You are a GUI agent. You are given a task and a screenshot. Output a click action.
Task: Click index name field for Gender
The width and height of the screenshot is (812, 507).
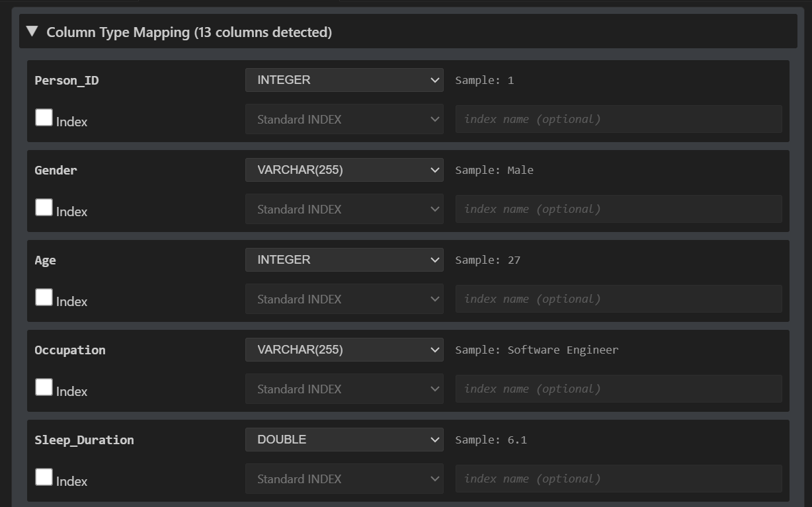click(618, 209)
